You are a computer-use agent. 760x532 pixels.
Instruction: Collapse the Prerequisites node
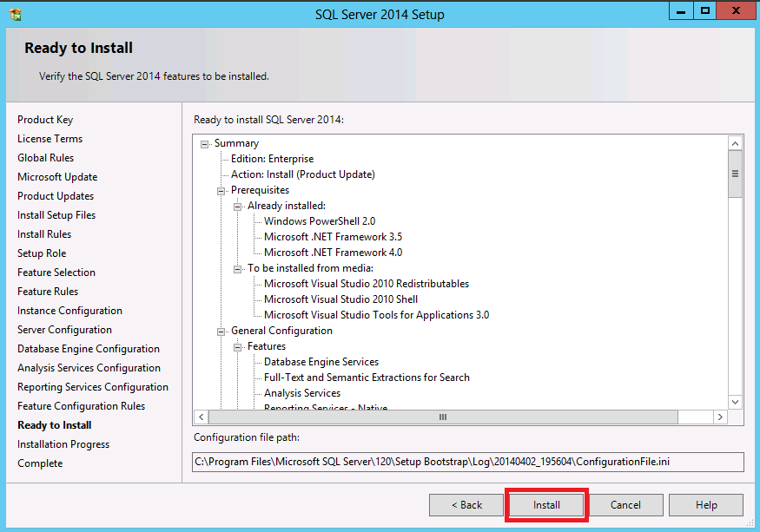point(221,191)
